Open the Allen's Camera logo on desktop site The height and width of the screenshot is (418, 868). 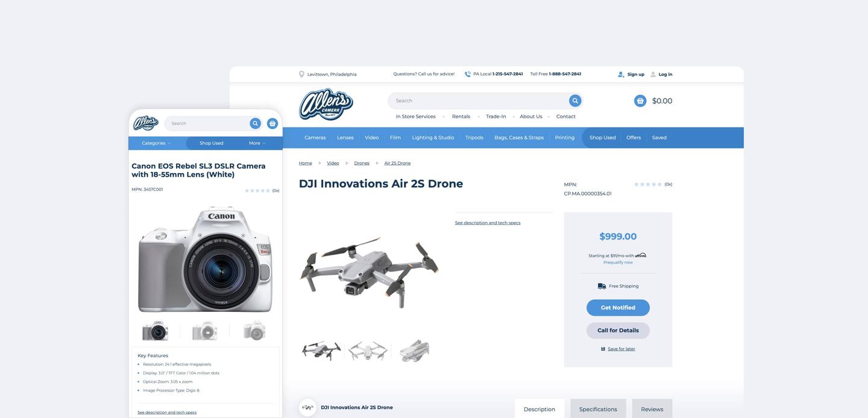(x=326, y=104)
